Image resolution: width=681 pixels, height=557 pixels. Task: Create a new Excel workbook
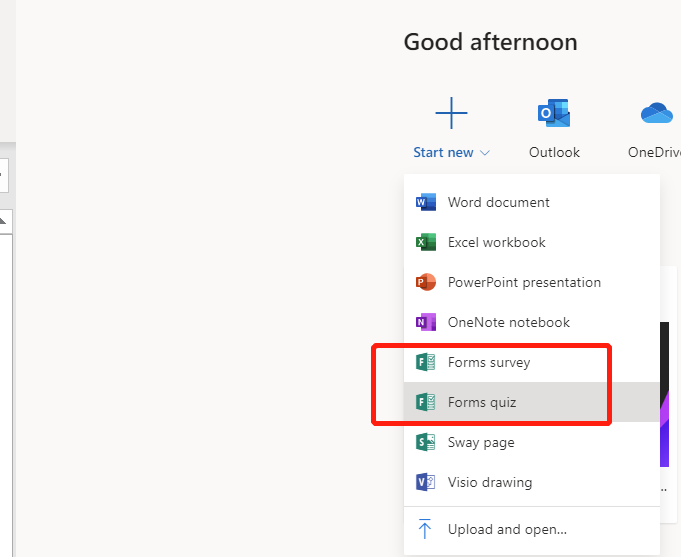pos(532,242)
